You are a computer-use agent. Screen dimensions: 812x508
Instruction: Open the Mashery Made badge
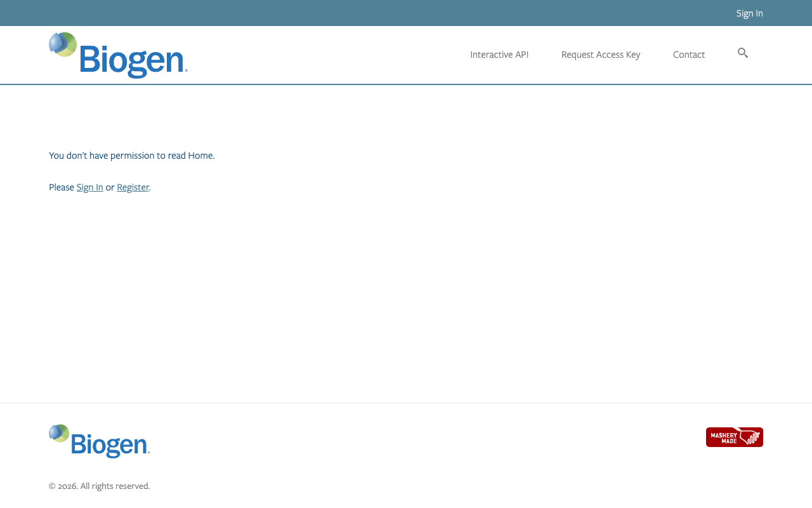(735, 437)
